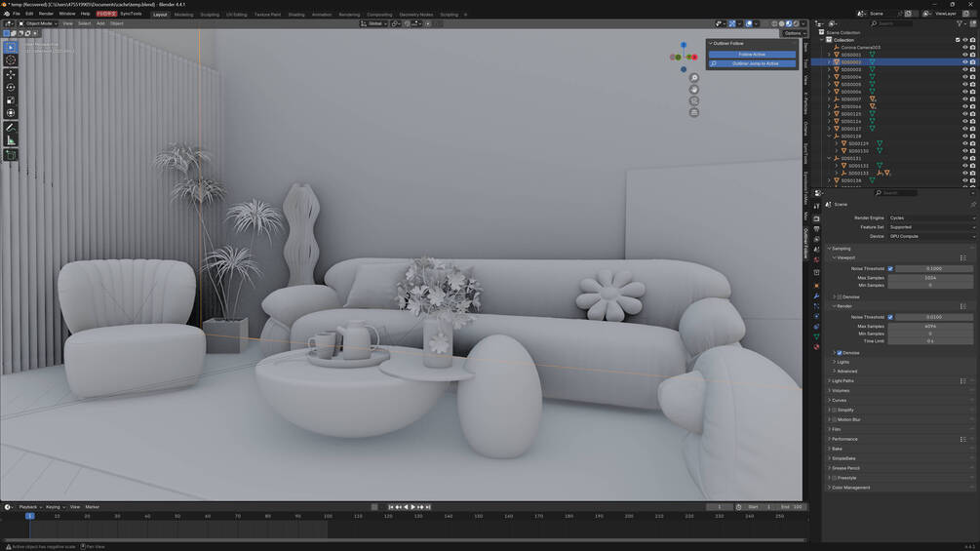The width and height of the screenshot is (980, 551).
Task: Open the Feature Set dropdown
Action: [x=931, y=227]
